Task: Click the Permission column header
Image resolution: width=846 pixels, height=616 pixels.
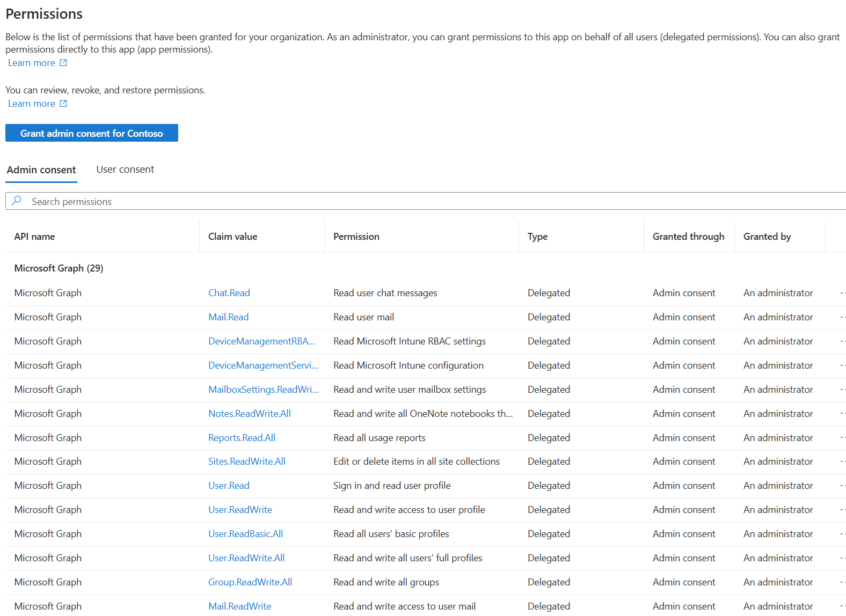Action: click(x=356, y=237)
